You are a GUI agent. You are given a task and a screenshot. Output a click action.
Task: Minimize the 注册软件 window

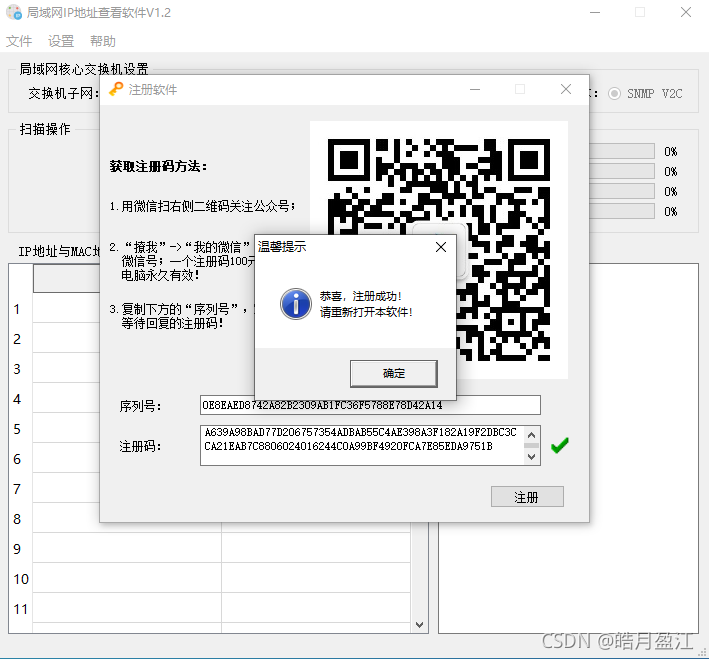point(475,90)
